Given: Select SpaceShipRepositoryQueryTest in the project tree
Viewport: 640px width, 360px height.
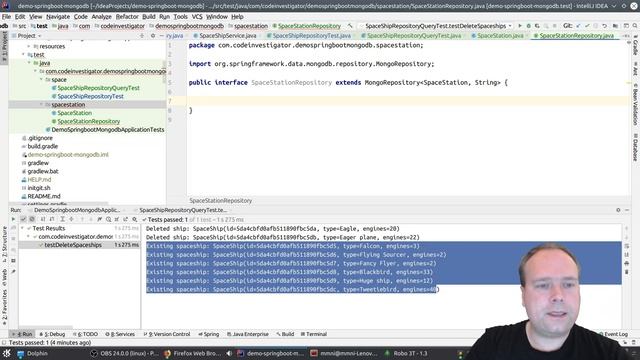Looking at the screenshot, I should pyautogui.click(x=98, y=88).
